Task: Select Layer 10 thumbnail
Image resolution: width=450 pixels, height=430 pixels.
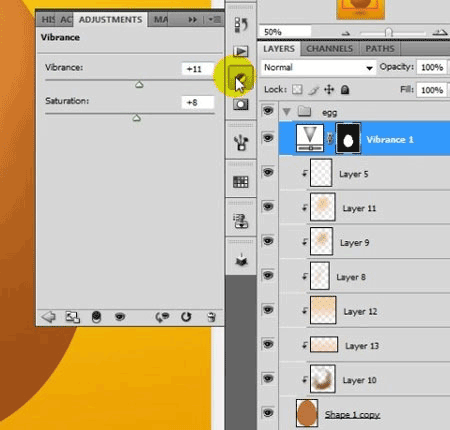Action: [x=322, y=379]
